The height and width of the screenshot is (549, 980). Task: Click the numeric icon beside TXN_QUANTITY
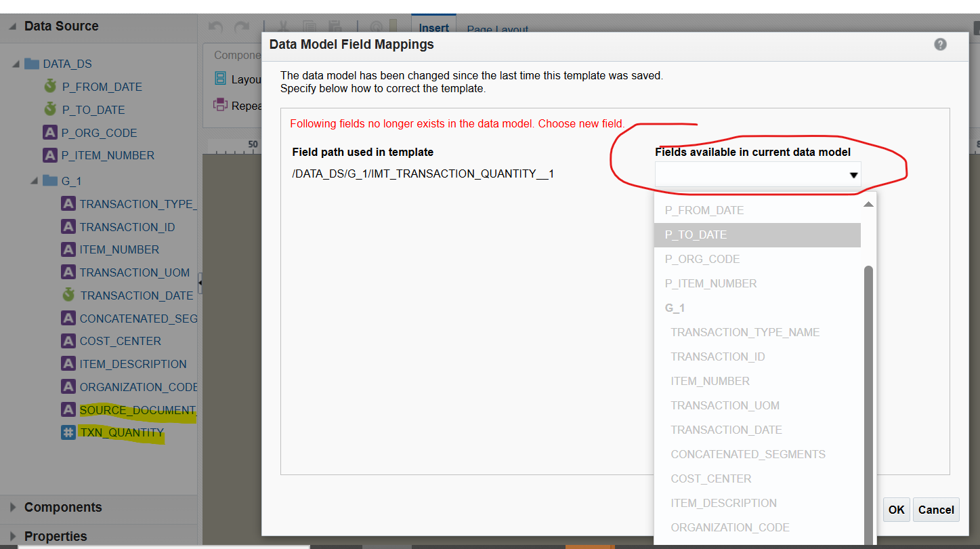coord(68,432)
